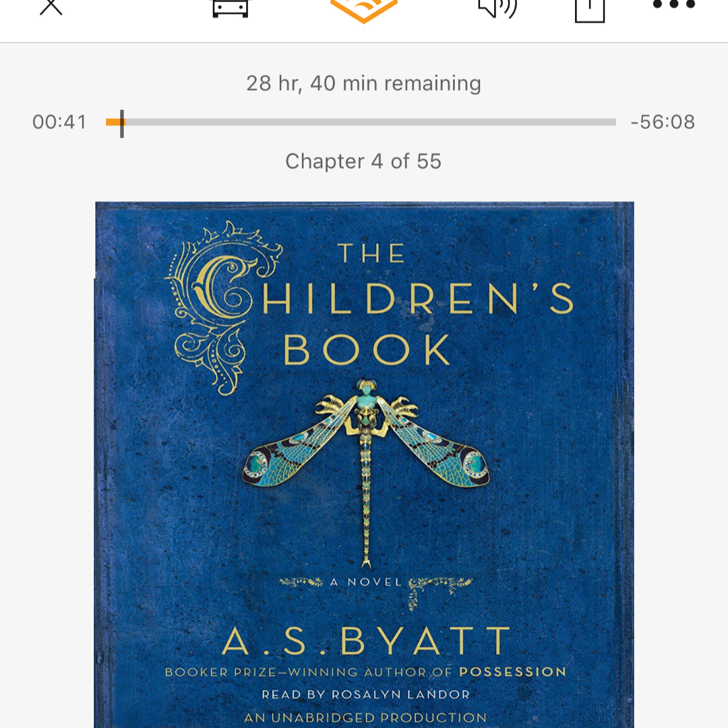Click the Children's Book title text
Image resolution: width=728 pixels, height=728 pixels.
371,304
